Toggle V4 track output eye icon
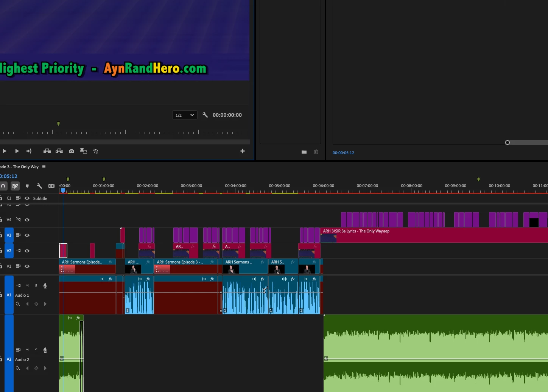Viewport: 548px width, 392px height. tap(27, 220)
